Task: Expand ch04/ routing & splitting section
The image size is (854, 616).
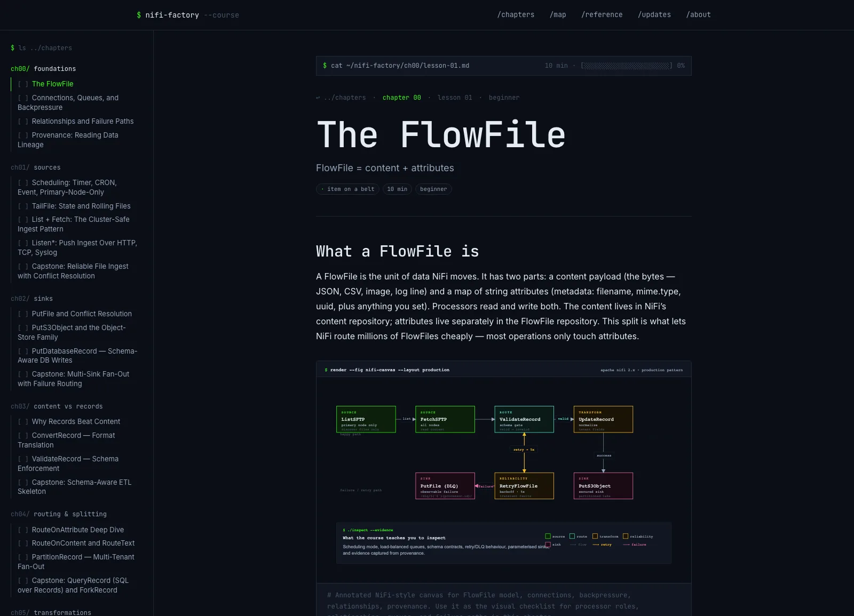Action: coord(59,514)
